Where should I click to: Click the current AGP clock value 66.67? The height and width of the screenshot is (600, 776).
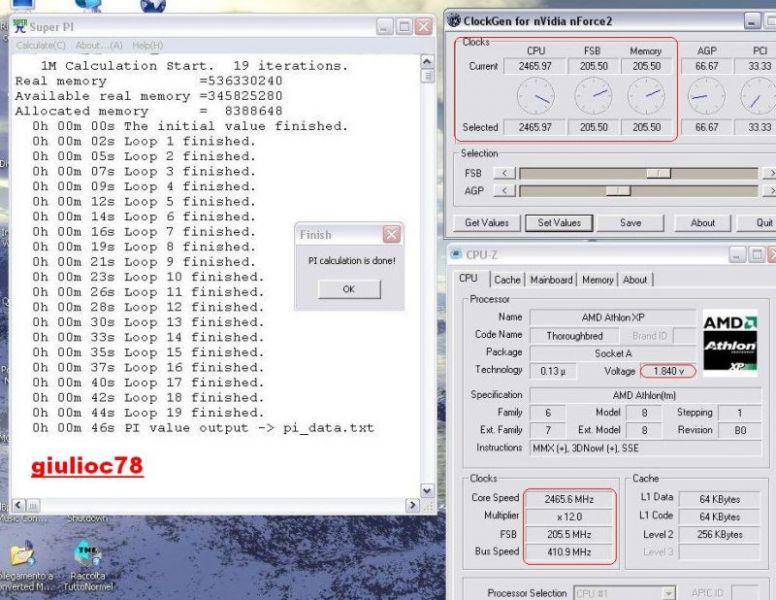tap(706, 66)
